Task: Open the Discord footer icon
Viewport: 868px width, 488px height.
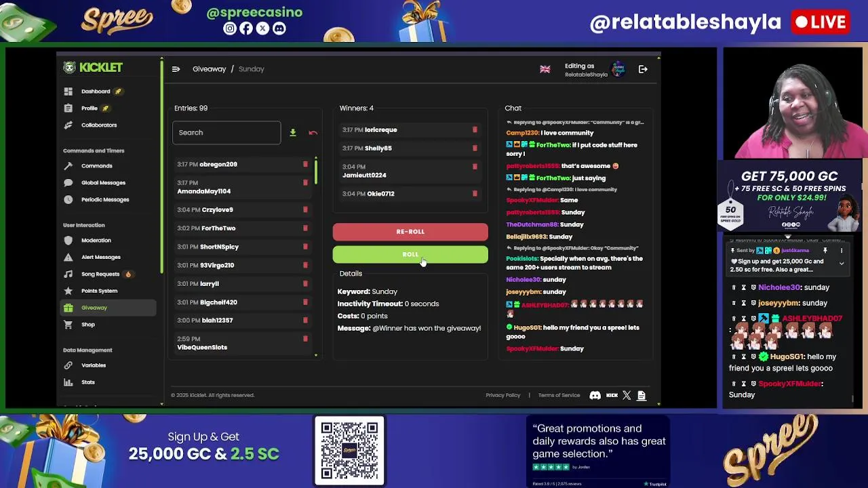Action: pyautogui.click(x=595, y=395)
